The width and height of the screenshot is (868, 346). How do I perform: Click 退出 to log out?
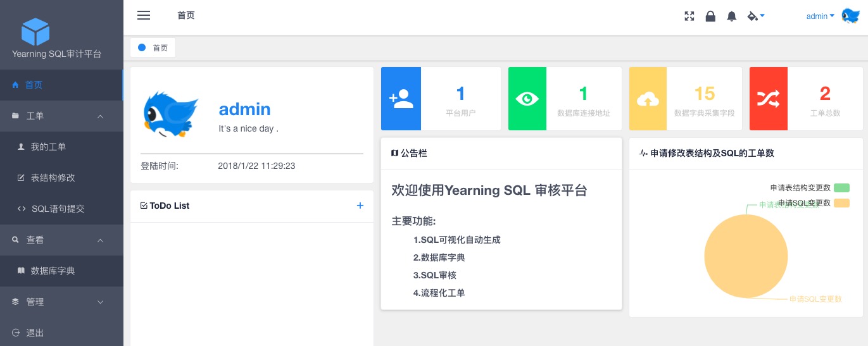[x=35, y=333]
